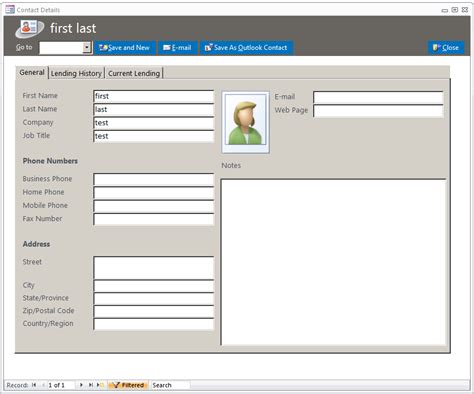Create new blank record icon
Screen dimensions: 474x394
tap(100, 385)
